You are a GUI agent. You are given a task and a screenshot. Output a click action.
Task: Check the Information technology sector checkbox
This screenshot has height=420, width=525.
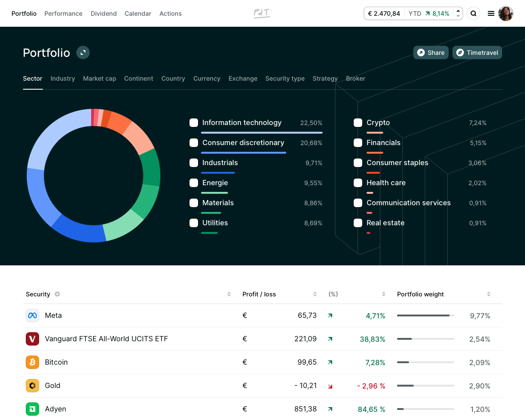(194, 123)
